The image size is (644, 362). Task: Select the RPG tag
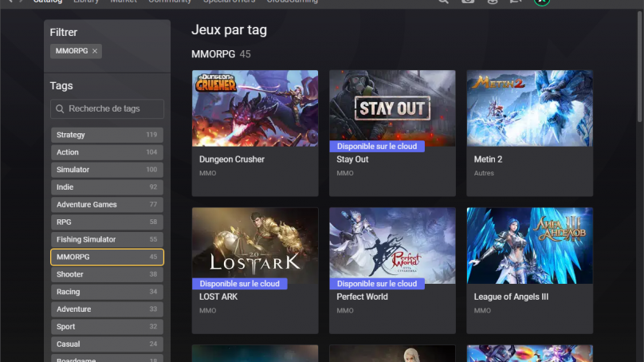(107, 222)
